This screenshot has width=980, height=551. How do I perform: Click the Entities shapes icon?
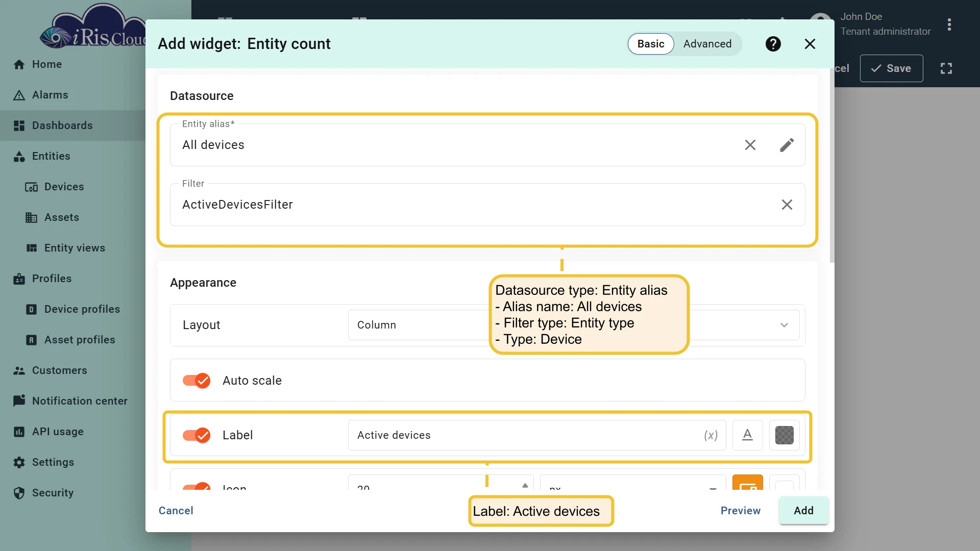point(19,156)
